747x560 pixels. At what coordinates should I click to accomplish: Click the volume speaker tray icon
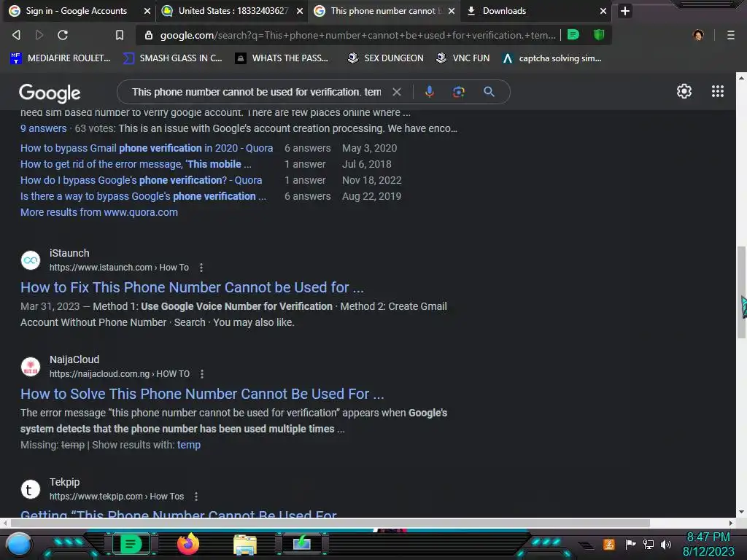coord(666,544)
